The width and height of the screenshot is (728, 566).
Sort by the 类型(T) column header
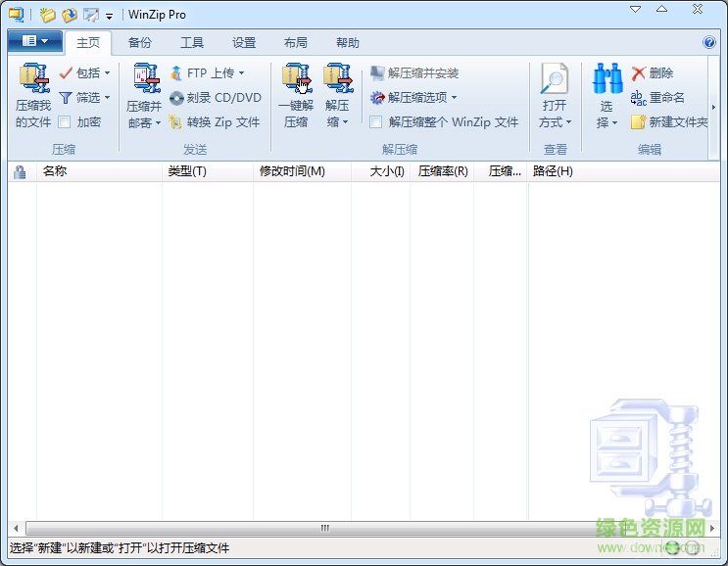(208, 171)
